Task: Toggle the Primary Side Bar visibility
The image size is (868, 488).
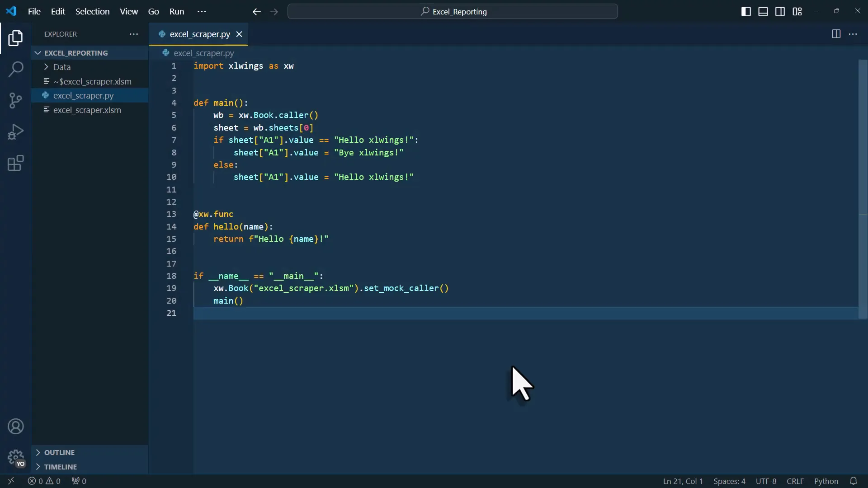Action: click(x=746, y=12)
